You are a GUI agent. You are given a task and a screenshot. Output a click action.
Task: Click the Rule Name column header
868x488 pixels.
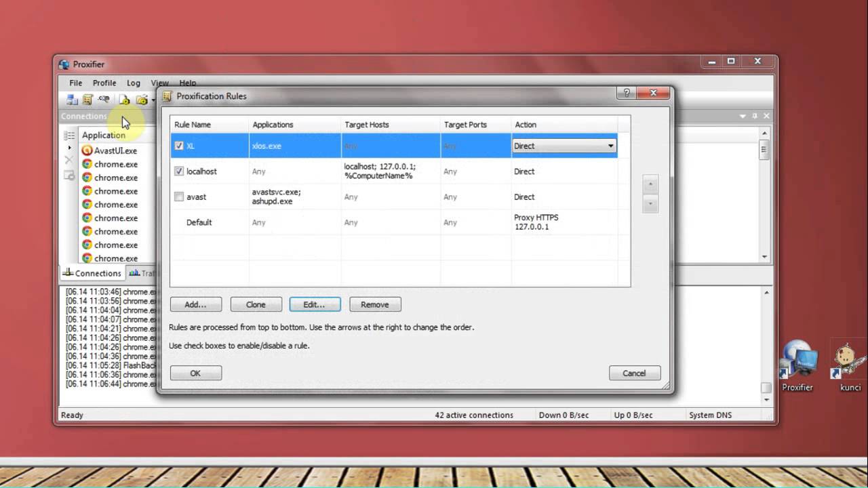coord(210,125)
